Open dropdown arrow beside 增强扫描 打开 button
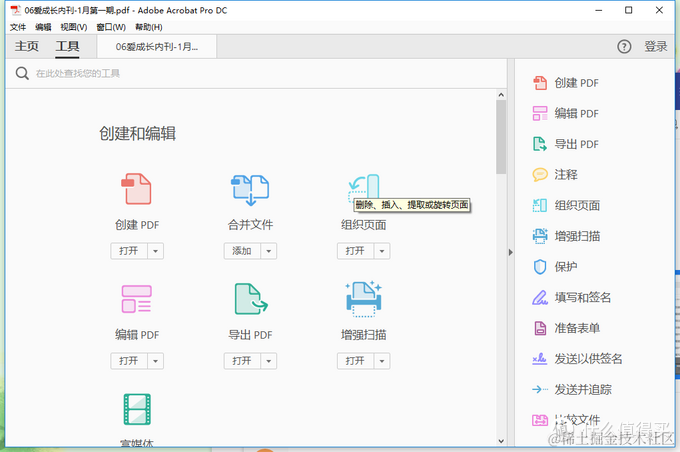The width and height of the screenshot is (680, 452). tap(382, 361)
